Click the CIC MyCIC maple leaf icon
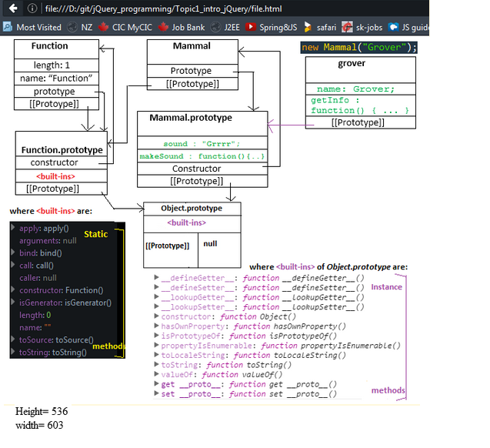Viewport: 490px width, 448px height. click(x=103, y=27)
